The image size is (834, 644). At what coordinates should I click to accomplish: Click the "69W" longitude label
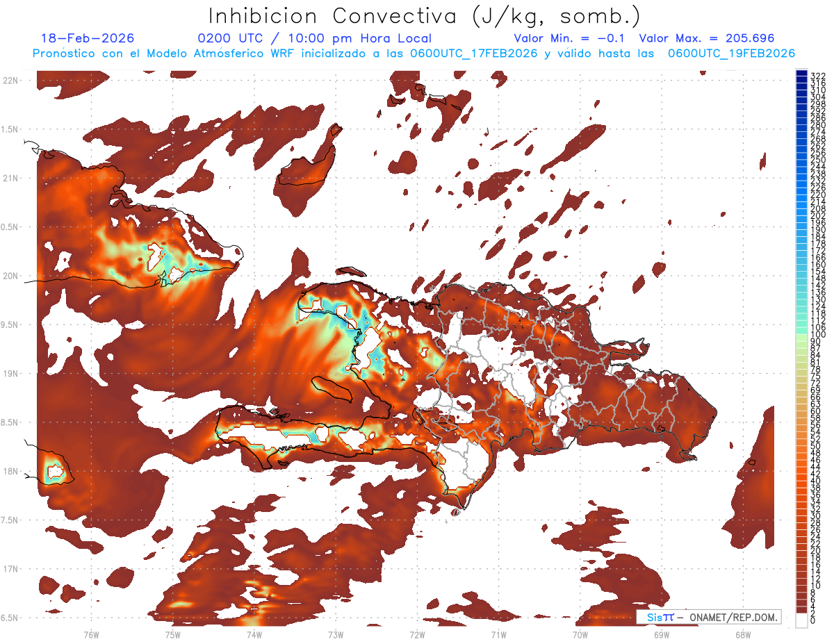click(662, 635)
